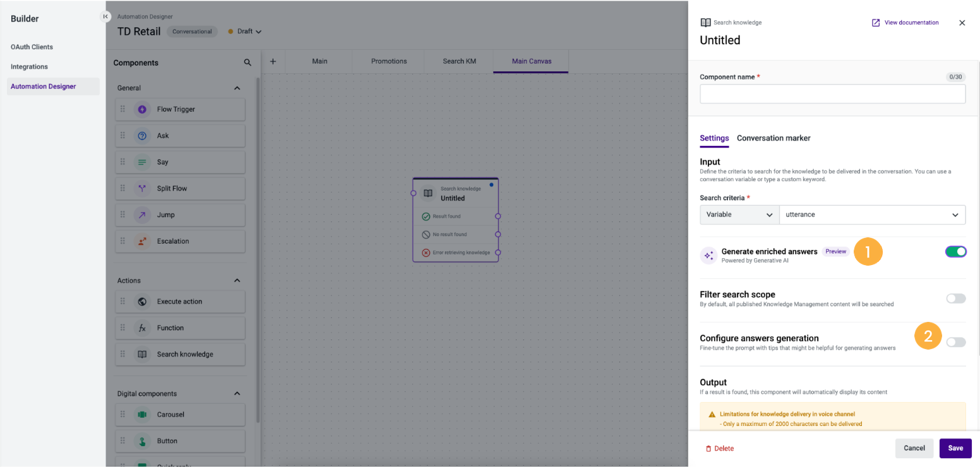Click the components list scrollbar
The image size is (980, 467).
(x=257, y=249)
